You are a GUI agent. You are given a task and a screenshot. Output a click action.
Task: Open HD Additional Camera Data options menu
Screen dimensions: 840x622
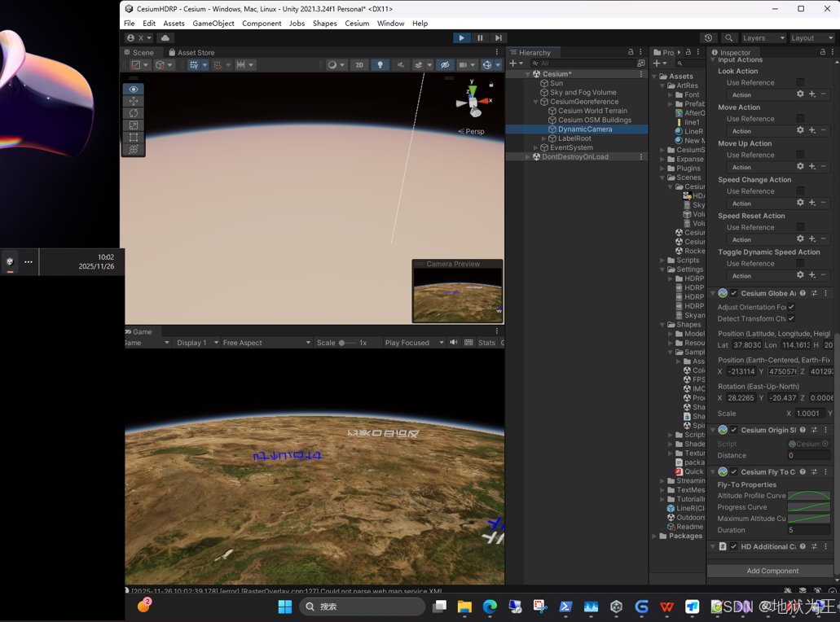click(825, 546)
